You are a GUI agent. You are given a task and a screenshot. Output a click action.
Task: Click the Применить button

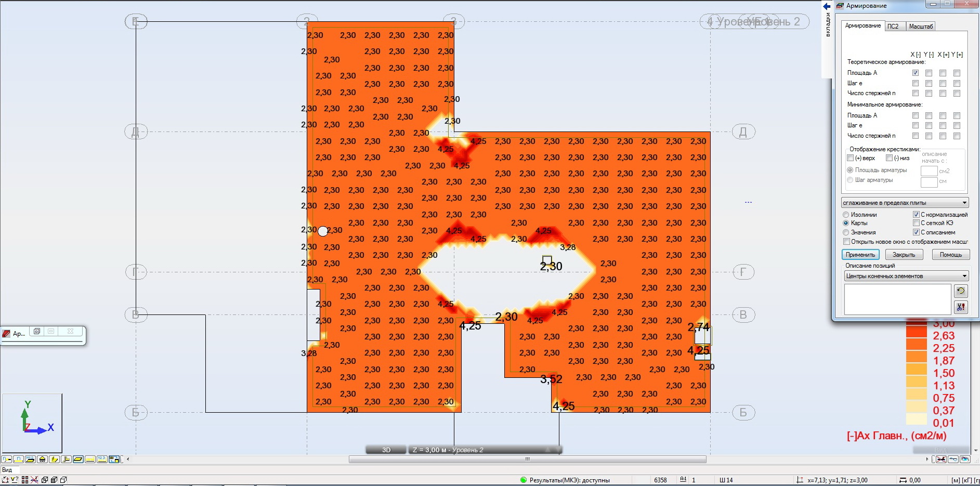pyautogui.click(x=860, y=255)
